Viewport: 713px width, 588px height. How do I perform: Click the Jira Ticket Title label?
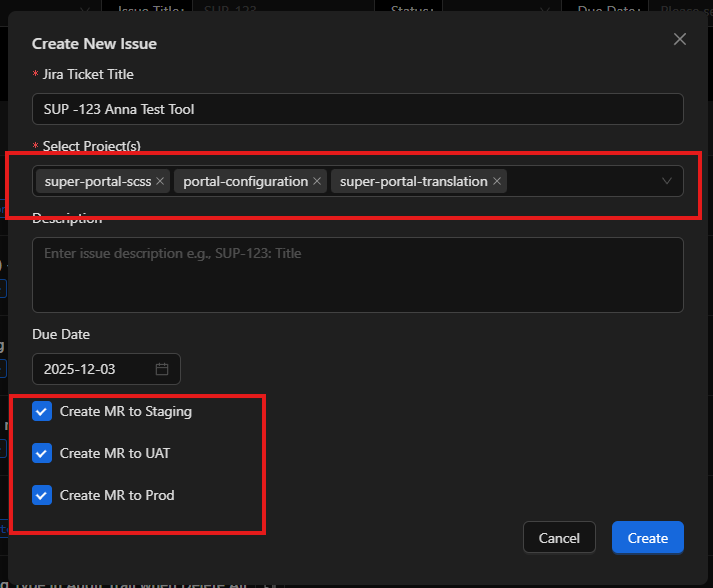coord(88,74)
